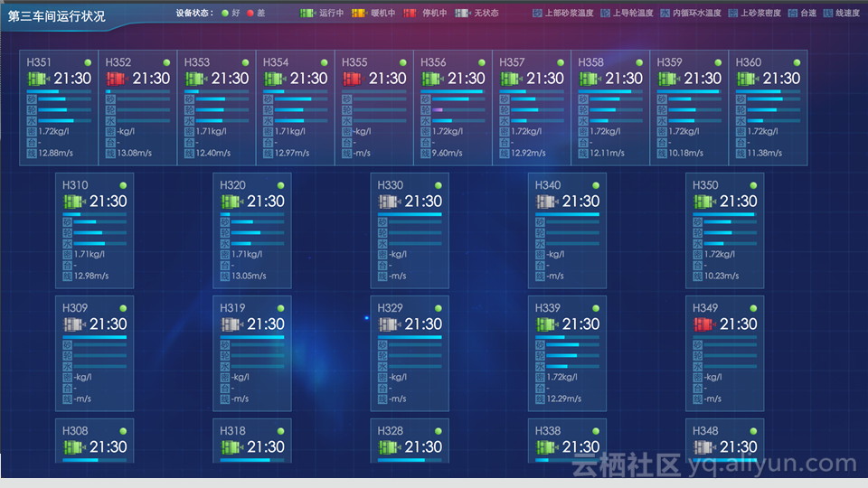Click the top progress bar on H350
This screenshot has width=868, height=488.
pyautogui.click(x=724, y=214)
